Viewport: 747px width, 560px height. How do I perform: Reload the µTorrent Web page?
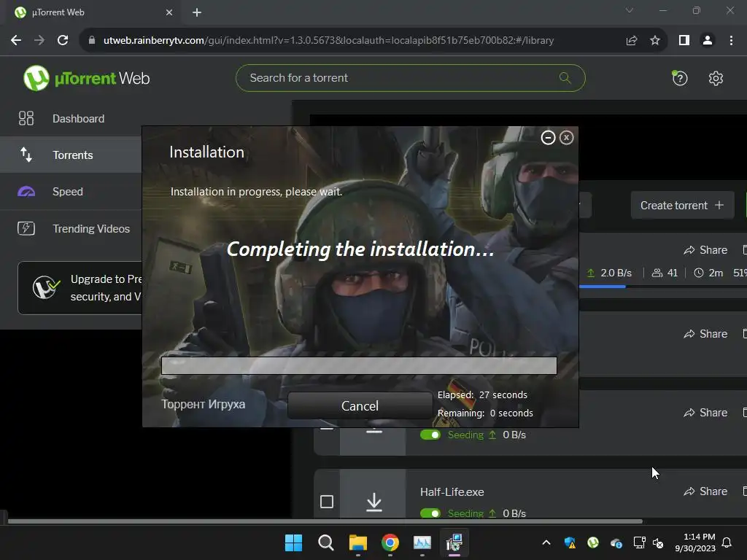click(x=63, y=40)
